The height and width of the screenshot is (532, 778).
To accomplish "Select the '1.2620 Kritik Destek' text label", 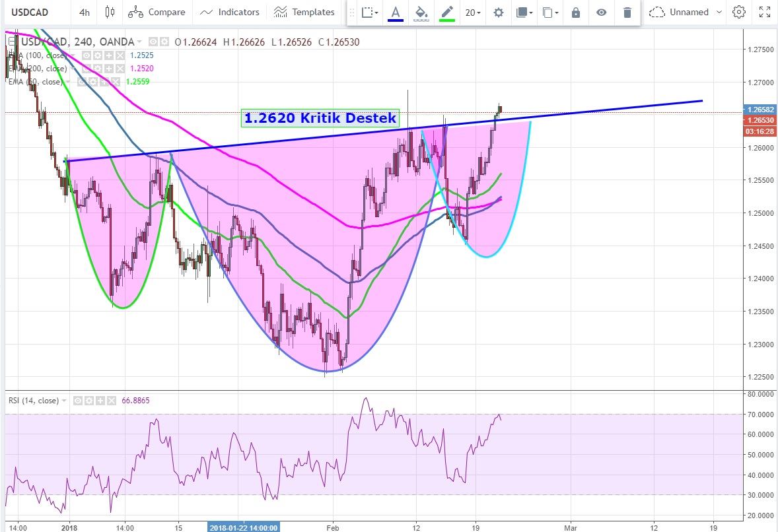I will coord(320,118).
